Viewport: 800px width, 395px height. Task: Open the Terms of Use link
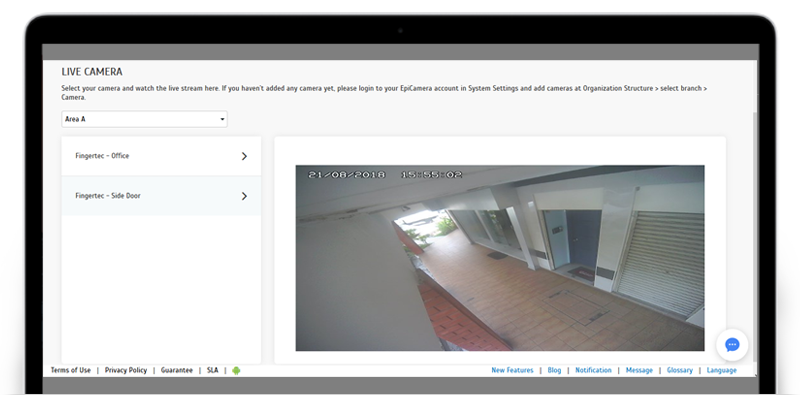71,370
